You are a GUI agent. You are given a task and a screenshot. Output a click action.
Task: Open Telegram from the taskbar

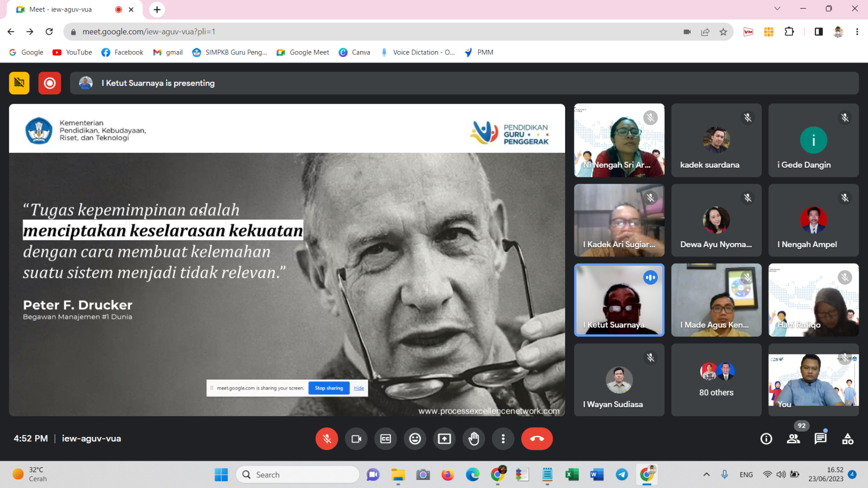click(x=622, y=475)
